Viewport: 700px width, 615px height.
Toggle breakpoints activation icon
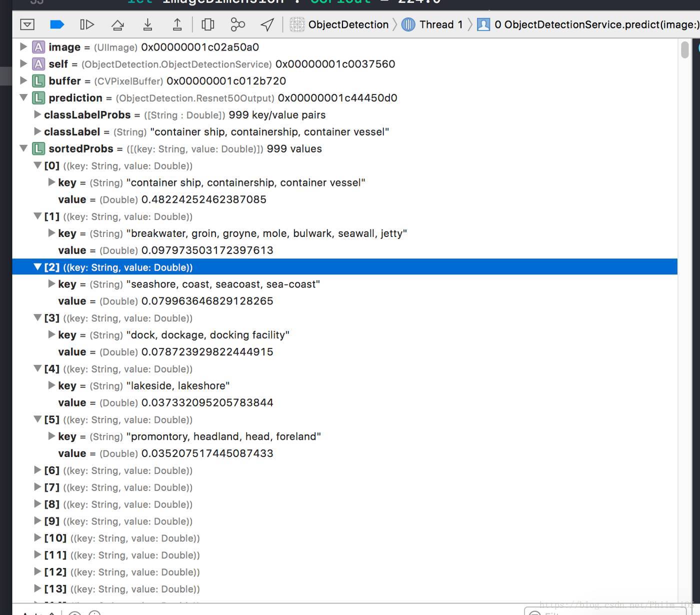coord(57,24)
